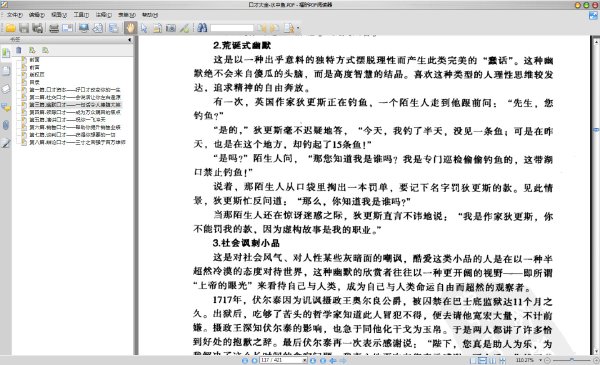Click the binoculars Find icon
The width and height of the screenshot is (600, 365).
[x=202, y=28]
